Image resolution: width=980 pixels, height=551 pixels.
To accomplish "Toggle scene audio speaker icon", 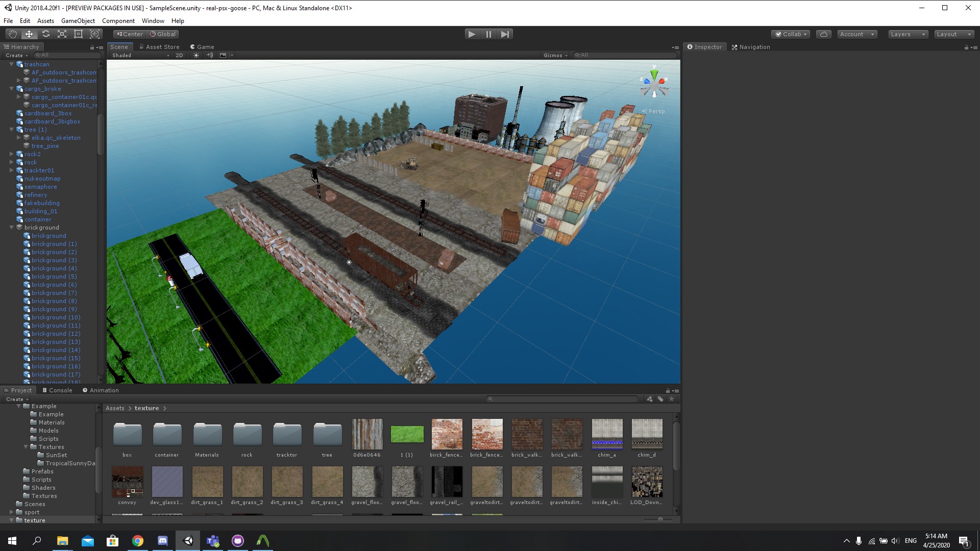I will click(209, 55).
